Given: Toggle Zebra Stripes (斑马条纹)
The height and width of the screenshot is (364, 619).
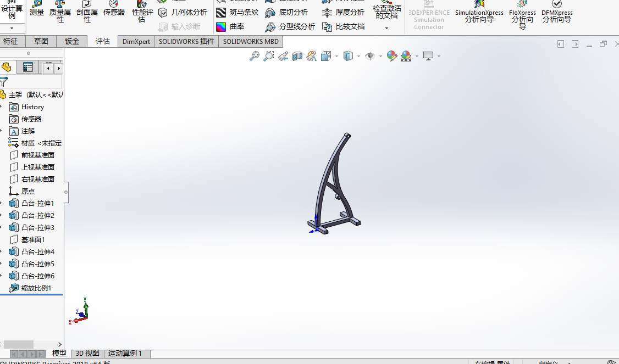Looking at the screenshot, I should (237, 12).
